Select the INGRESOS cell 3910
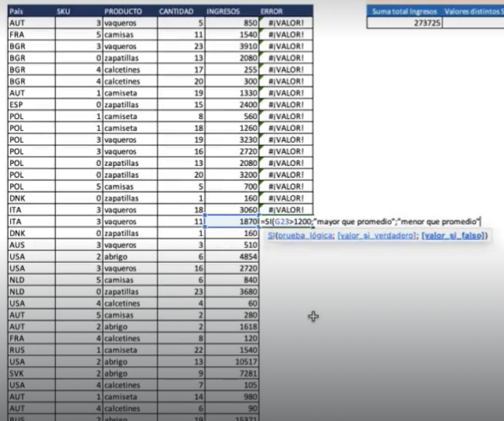This screenshot has height=421, width=504. point(232,46)
